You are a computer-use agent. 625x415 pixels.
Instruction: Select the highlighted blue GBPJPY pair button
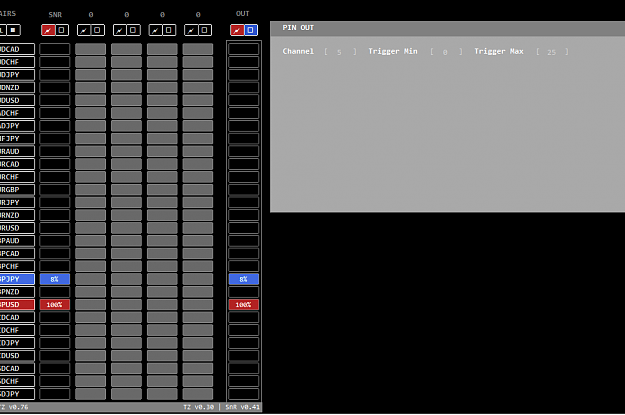[17, 279]
